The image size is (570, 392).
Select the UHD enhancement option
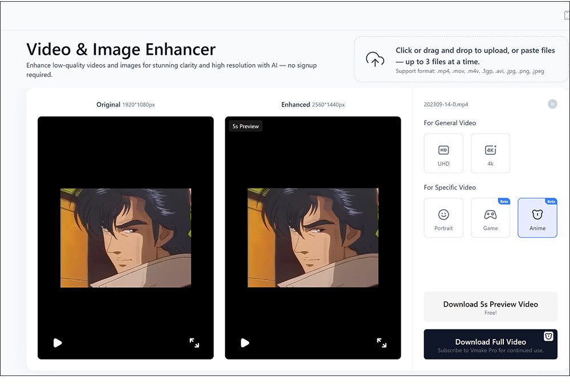[x=443, y=153]
